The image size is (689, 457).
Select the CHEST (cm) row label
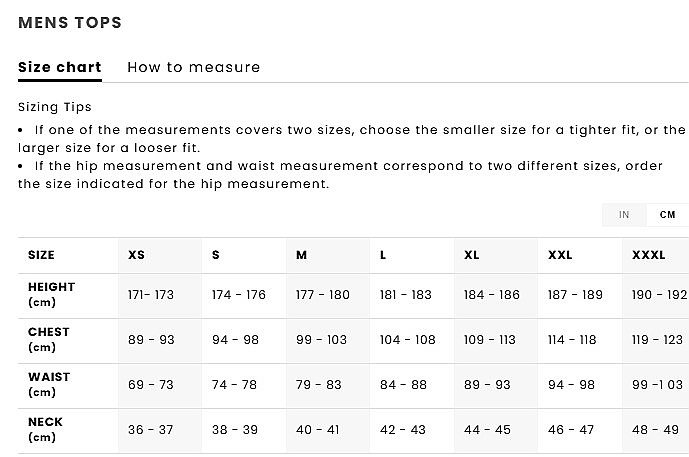point(48,339)
